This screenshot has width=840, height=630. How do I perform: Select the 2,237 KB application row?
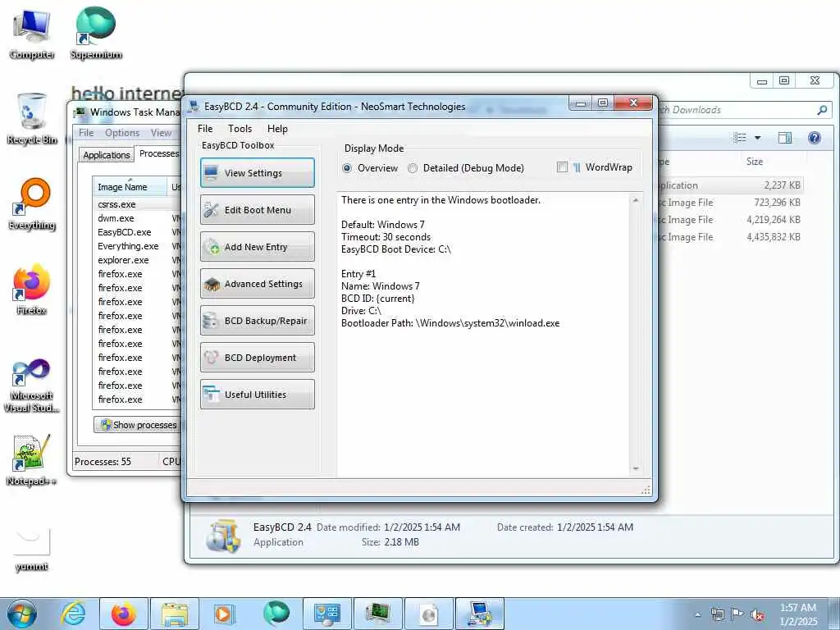[x=731, y=185]
